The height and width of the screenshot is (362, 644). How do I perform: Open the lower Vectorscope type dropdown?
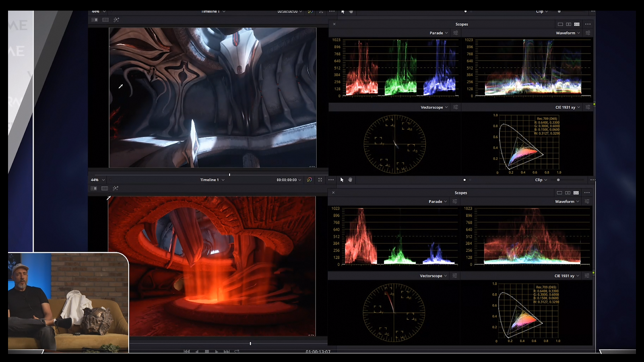(x=433, y=276)
